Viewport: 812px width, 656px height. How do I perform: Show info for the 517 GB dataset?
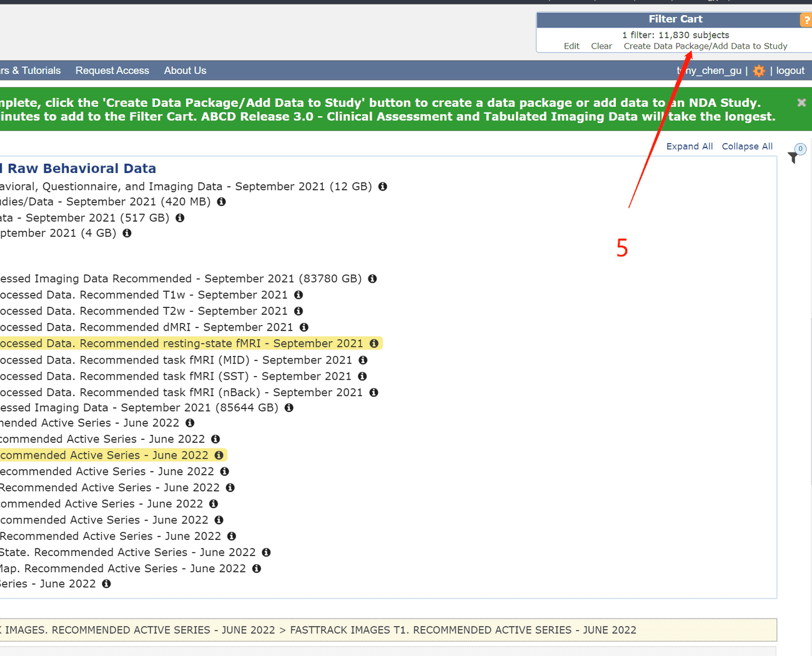(180, 218)
